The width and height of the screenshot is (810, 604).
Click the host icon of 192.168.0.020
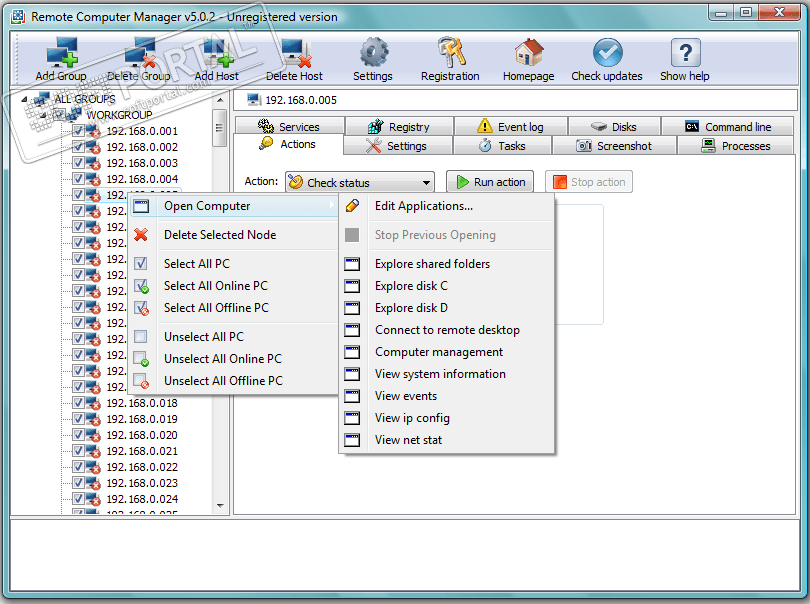coord(93,435)
